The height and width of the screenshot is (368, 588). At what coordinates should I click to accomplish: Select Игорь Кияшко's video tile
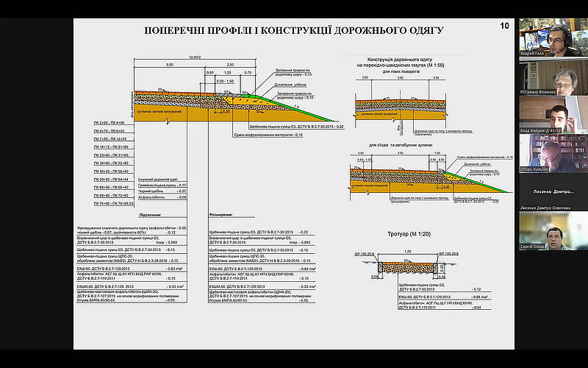click(x=553, y=154)
